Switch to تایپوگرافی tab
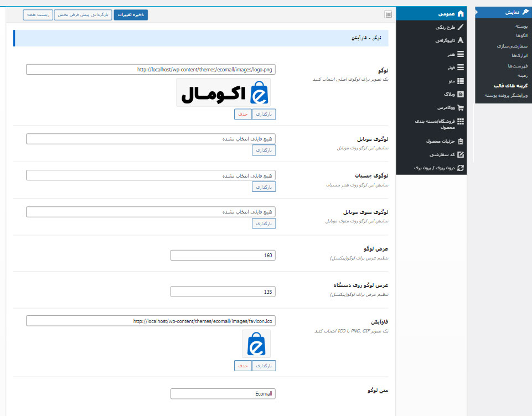The image size is (532, 416). coord(431,40)
